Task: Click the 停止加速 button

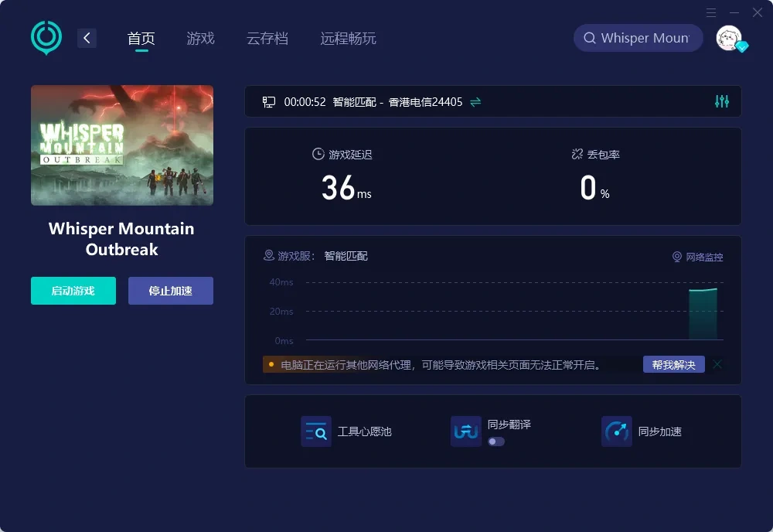Action: pos(171,291)
